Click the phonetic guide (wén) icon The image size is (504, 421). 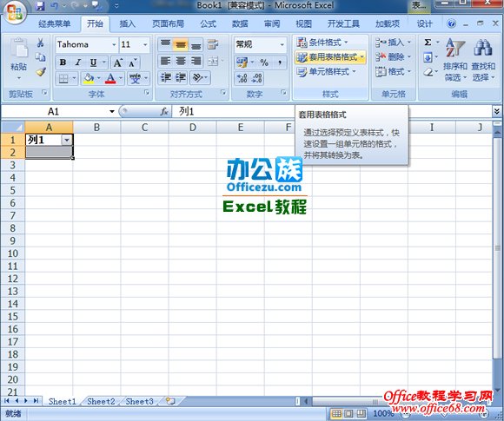[x=135, y=78]
